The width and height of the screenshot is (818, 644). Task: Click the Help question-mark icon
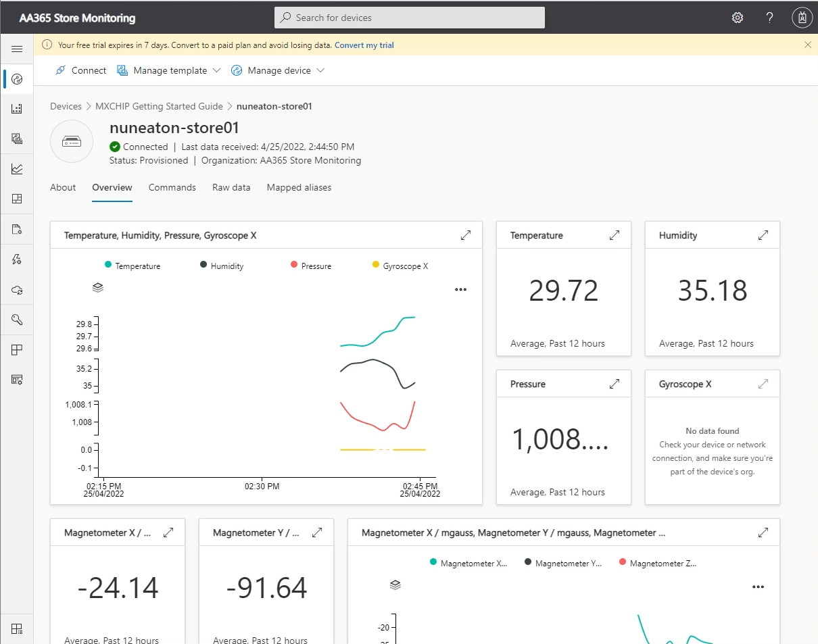pos(769,18)
